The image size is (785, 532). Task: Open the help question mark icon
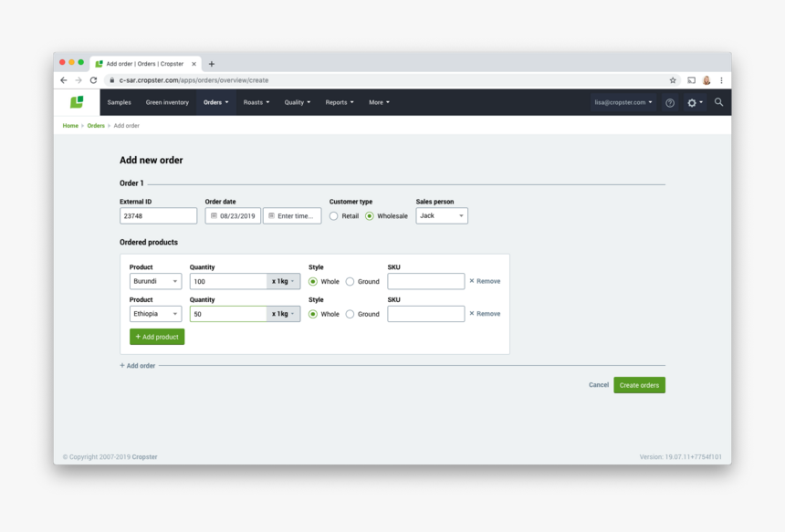pos(670,102)
